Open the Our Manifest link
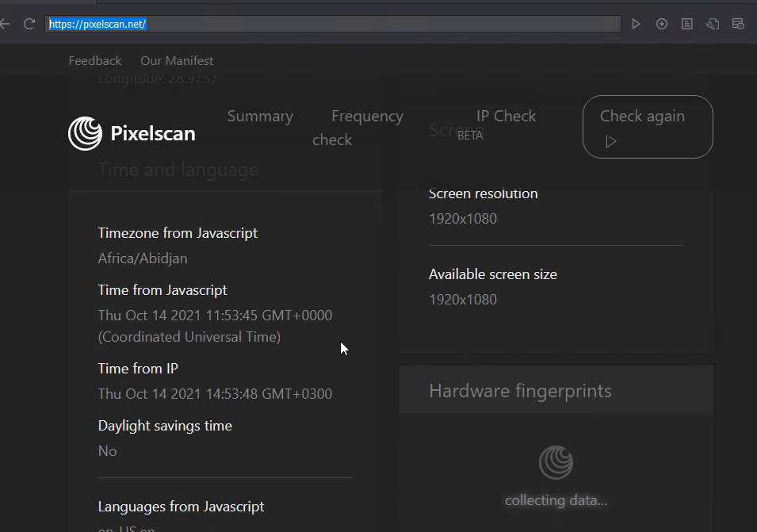This screenshot has height=532, width=757. 177,61
